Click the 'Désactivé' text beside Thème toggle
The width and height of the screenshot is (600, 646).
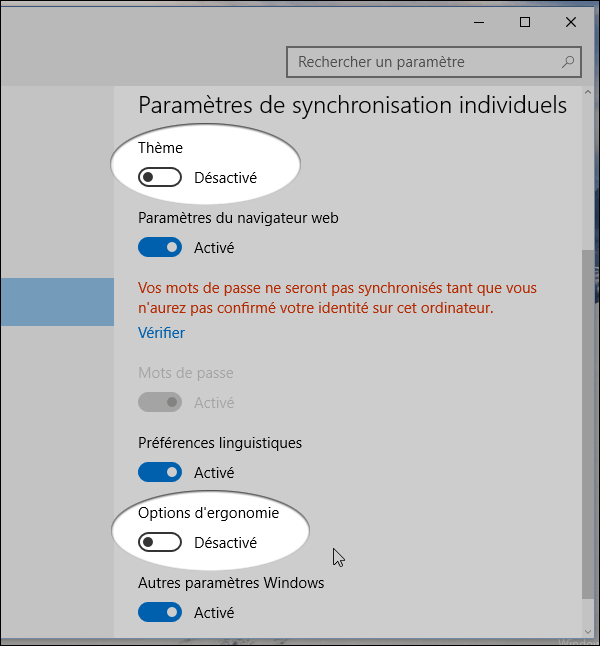(x=226, y=178)
